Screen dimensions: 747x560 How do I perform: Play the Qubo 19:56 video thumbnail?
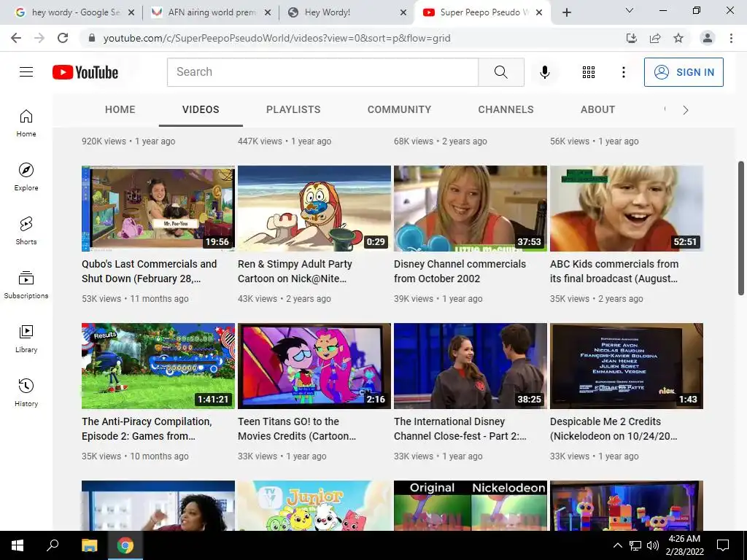click(158, 209)
